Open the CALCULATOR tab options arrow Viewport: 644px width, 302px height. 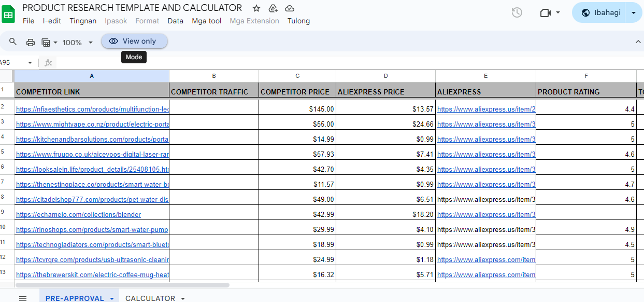(182, 298)
